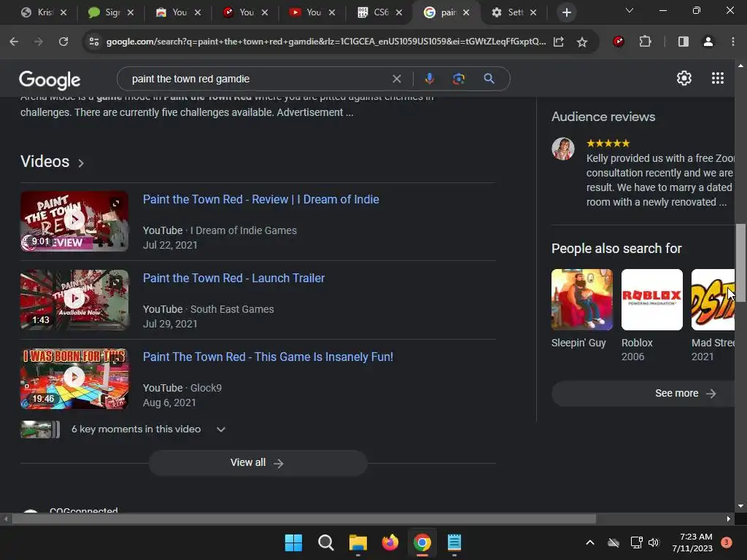The image size is (747, 560).
Task: Close the Settings tab
Action: [x=533, y=12]
